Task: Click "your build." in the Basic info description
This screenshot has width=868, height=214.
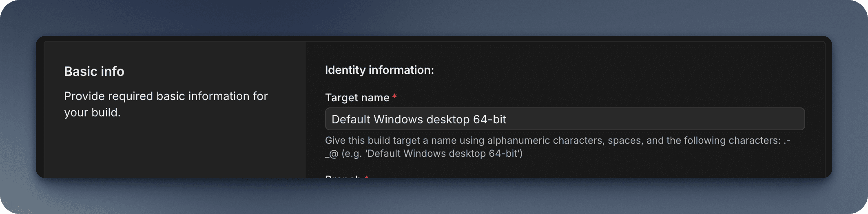Action: (92, 113)
